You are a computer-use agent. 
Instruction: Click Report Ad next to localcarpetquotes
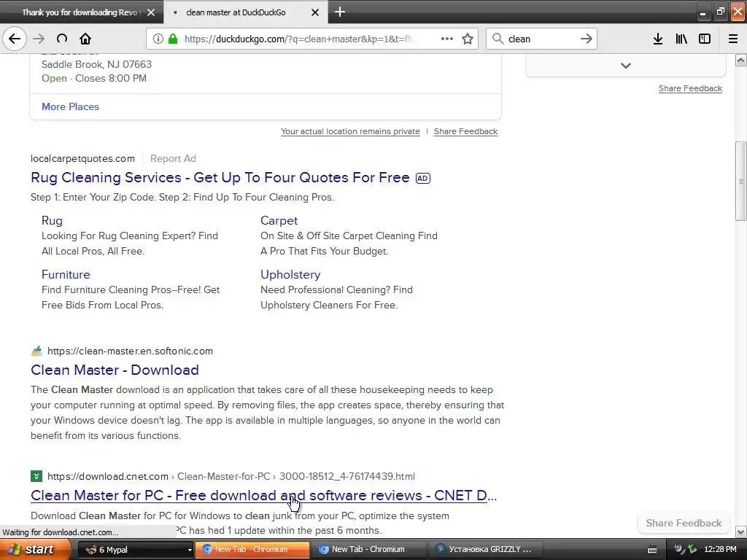tap(173, 158)
